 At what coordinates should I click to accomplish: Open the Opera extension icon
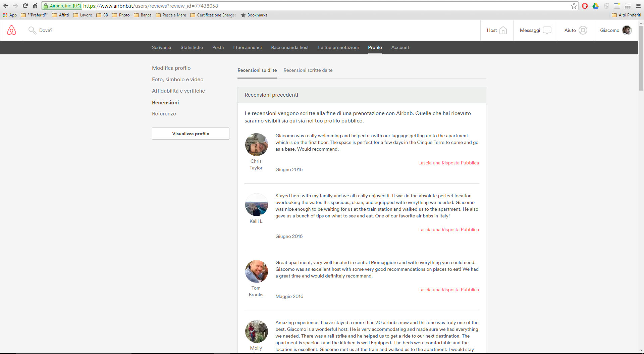pyautogui.click(x=585, y=6)
